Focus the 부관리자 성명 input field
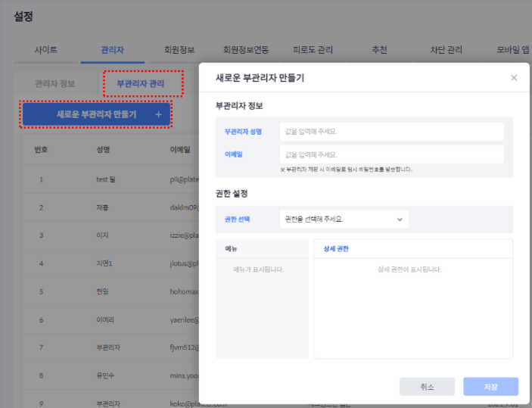This screenshot has width=532, height=408. click(391, 132)
